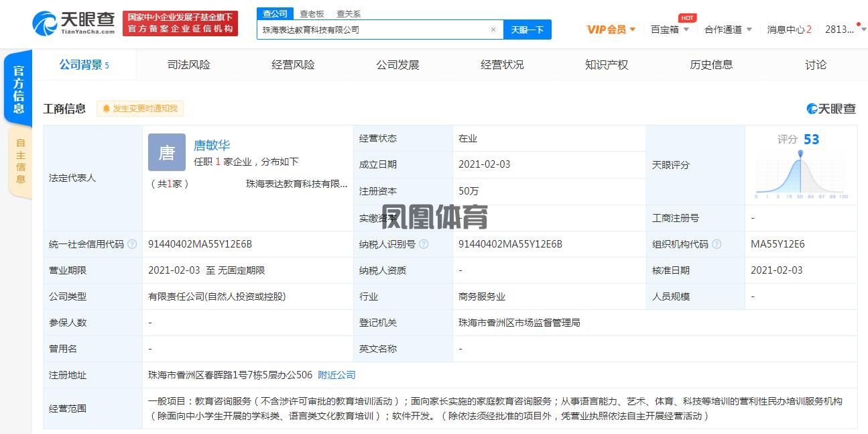
Task: Select the 查公司 search tab
Action: coord(275,13)
